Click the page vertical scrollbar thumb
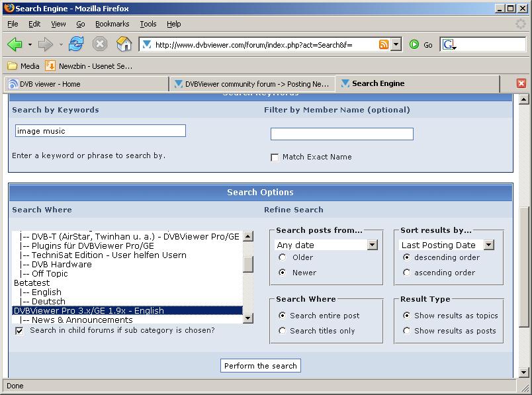Image resolution: width=532 pixels, height=395 pixels. coord(524,267)
